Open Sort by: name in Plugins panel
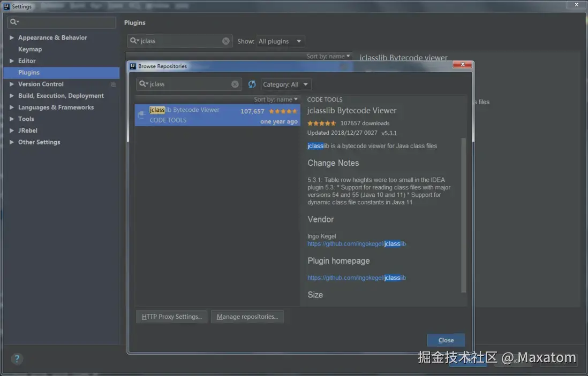The height and width of the screenshot is (376, 588). pos(328,56)
